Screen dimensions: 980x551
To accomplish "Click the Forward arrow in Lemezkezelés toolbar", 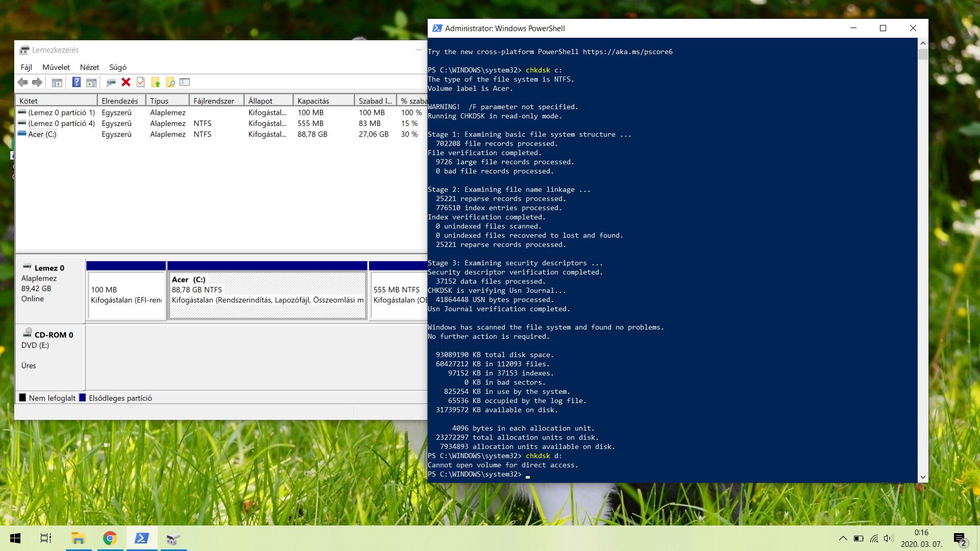I will click(x=37, y=82).
